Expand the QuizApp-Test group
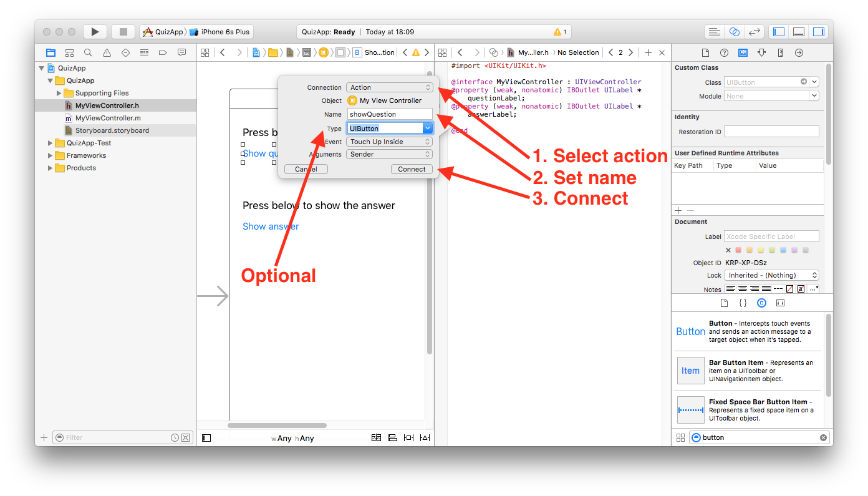 51,143
